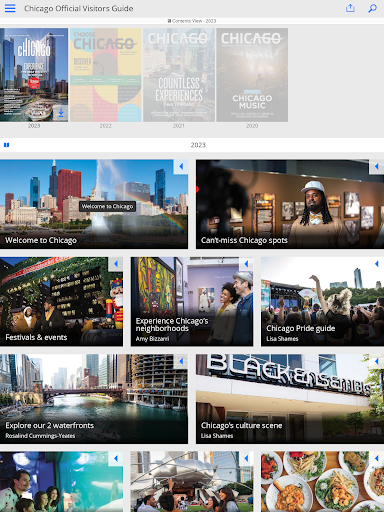Open Chicago's culture scene article
This screenshot has height=512, width=384.
tap(290, 399)
